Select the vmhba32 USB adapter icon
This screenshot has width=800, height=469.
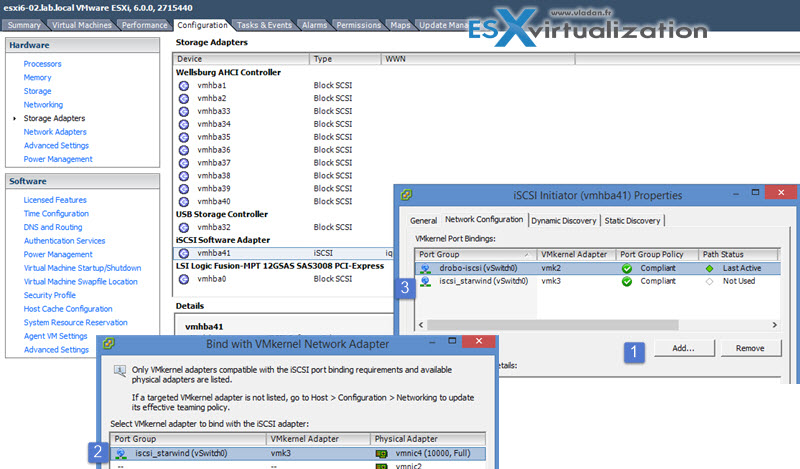pyautogui.click(x=184, y=228)
